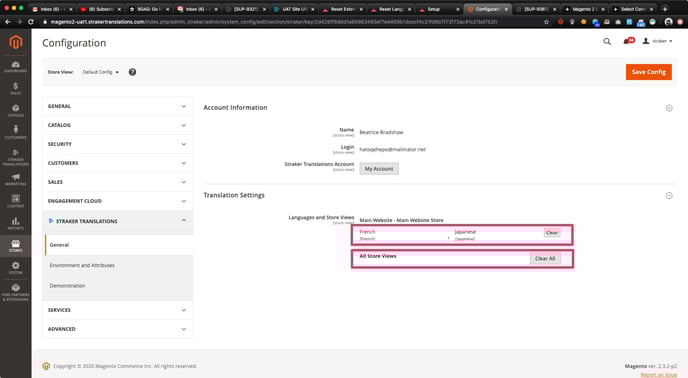Open the straker user account menu
Viewport: 688px width, 378px height.
coord(657,41)
